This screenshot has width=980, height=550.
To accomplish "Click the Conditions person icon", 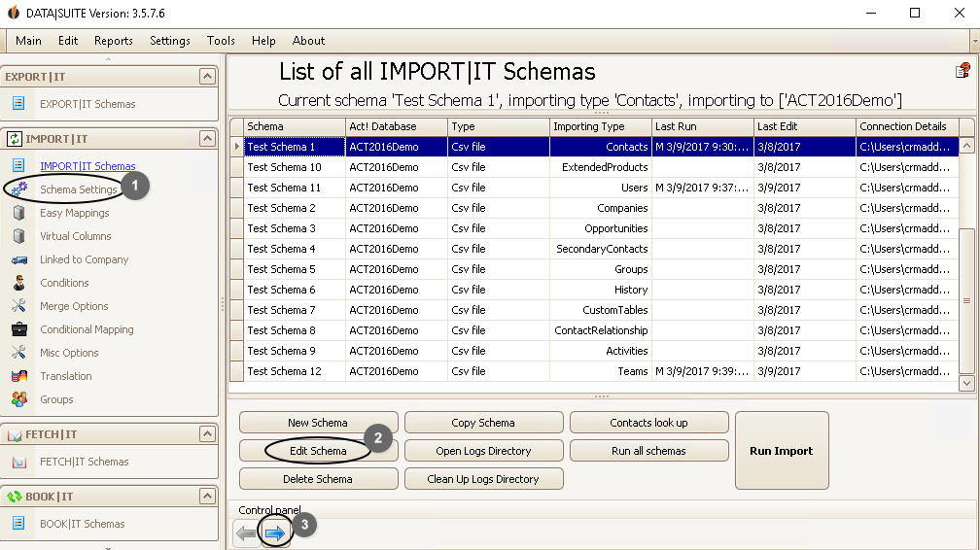I will (19, 283).
